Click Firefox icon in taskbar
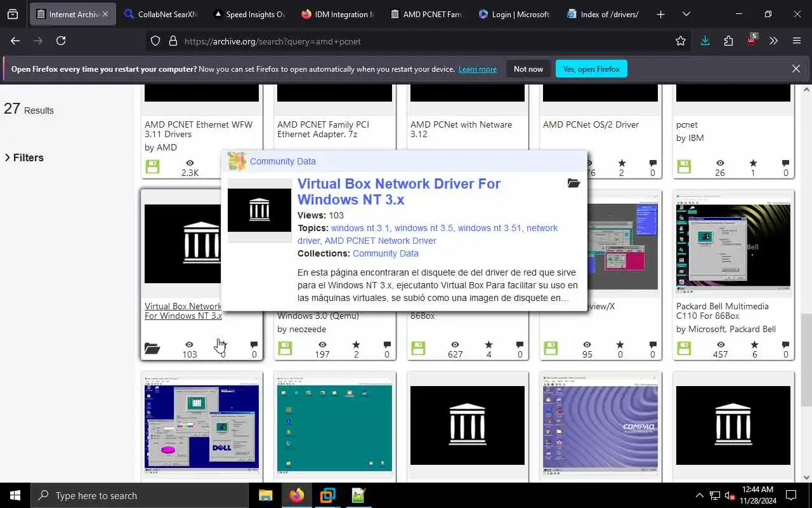This screenshot has height=508, width=812. pyautogui.click(x=297, y=495)
